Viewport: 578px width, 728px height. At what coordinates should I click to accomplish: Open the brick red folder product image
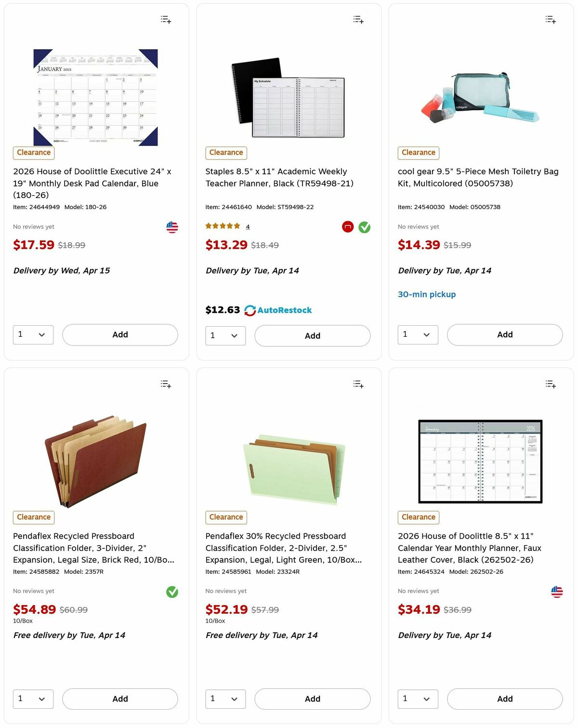[x=96, y=463]
